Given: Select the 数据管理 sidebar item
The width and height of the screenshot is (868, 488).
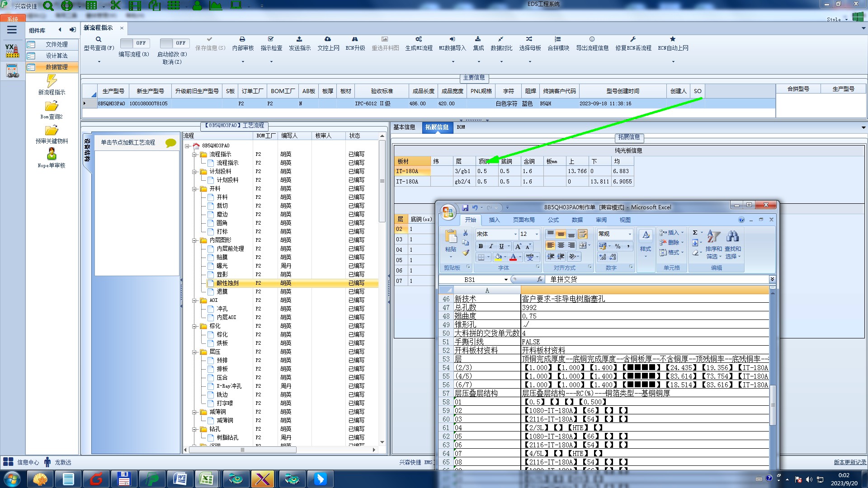Looking at the screenshot, I should point(57,67).
